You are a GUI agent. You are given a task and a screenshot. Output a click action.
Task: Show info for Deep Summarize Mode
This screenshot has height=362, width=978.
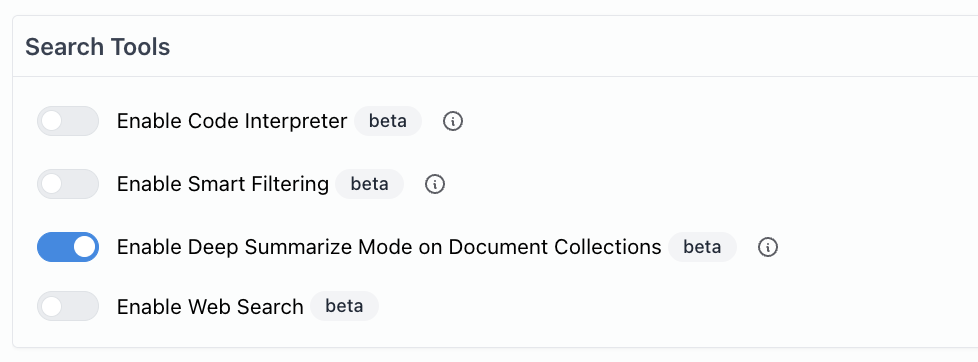(x=768, y=247)
